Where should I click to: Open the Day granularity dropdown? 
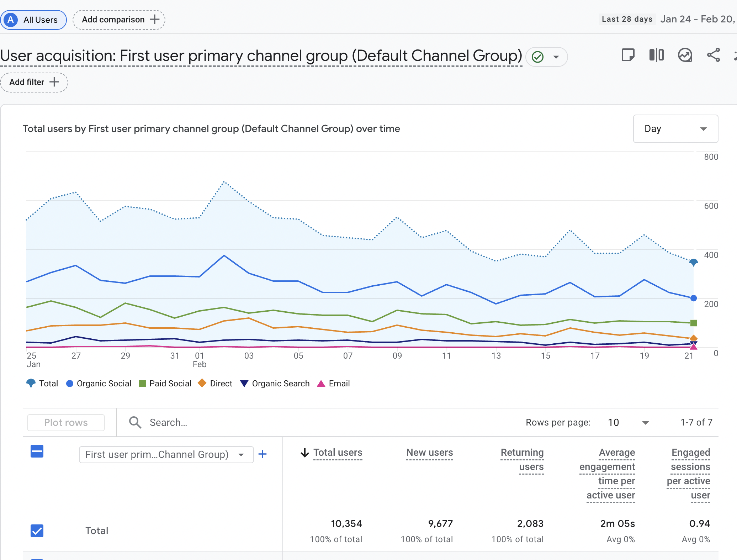tap(675, 129)
